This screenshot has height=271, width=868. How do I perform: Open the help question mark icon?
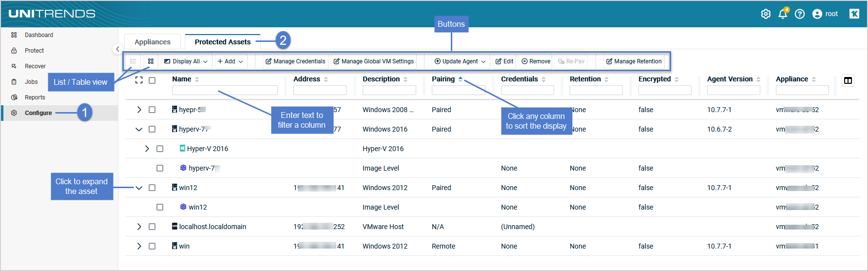[x=800, y=14]
